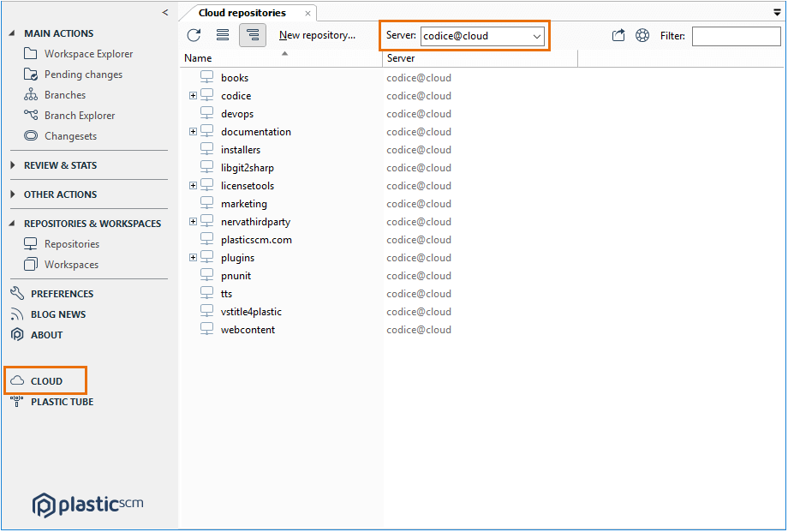Collapse the left sidebar panel
This screenshot has width=788, height=532.
tap(165, 12)
